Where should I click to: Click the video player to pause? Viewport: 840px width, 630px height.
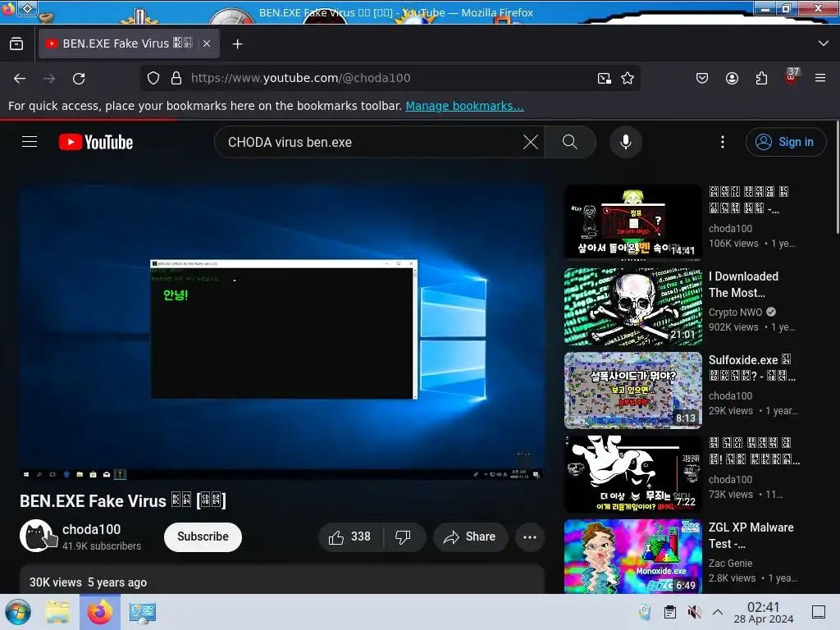[x=282, y=332]
